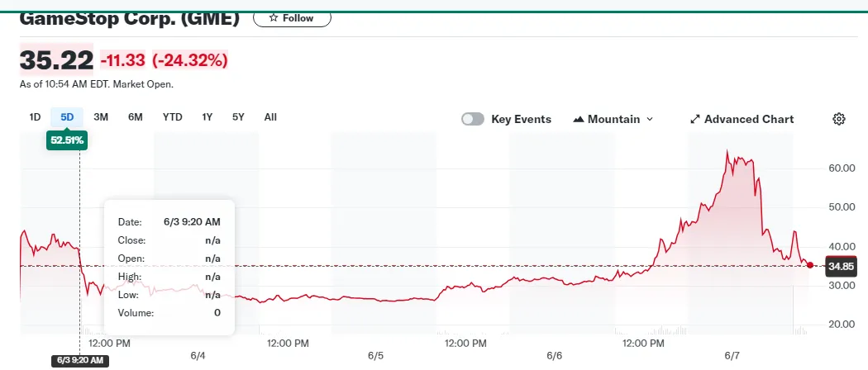This screenshot has width=868, height=370.
Task: Choose the 1Y range
Action: click(207, 117)
